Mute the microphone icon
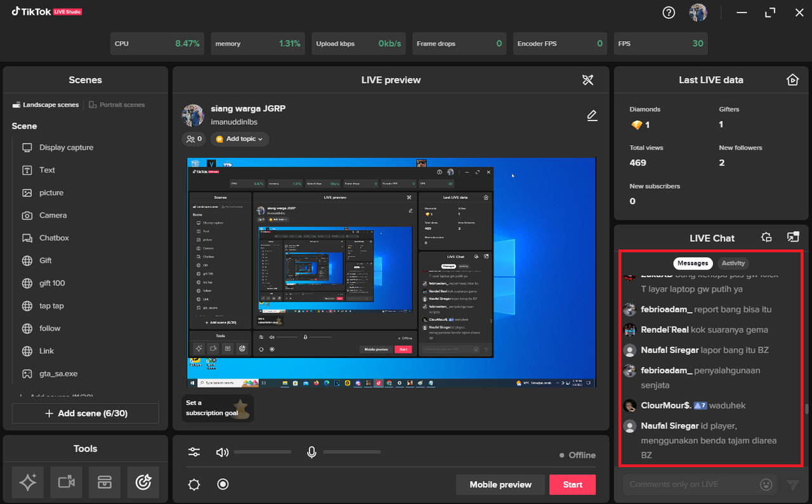This screenshot has width=812, height=504. tap(311, 452)
